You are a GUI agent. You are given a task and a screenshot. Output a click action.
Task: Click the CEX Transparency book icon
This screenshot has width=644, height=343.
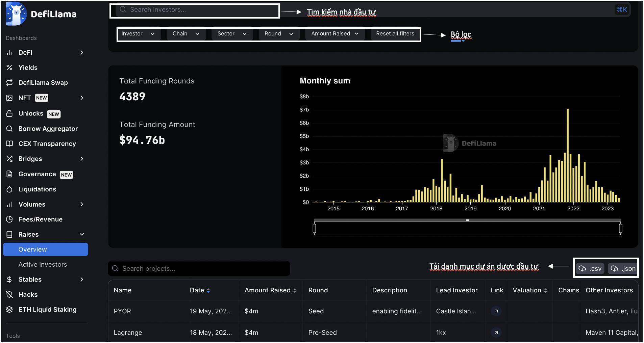[9, 143]
